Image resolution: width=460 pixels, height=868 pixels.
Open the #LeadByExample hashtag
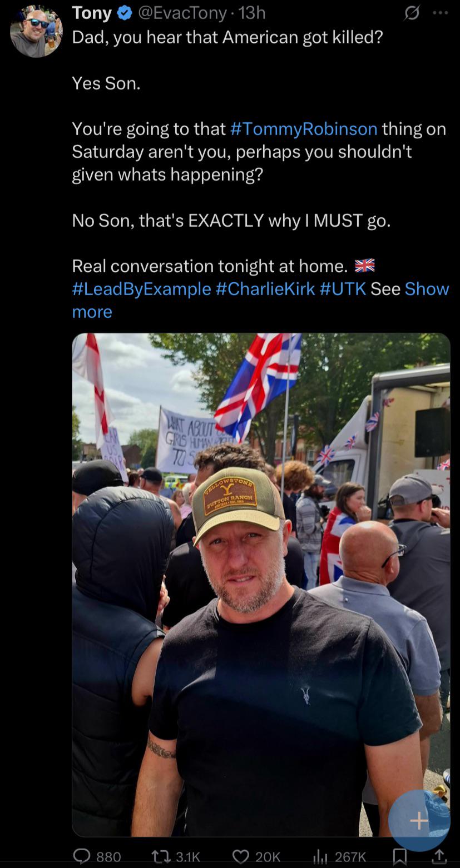(x=141, y=289)
